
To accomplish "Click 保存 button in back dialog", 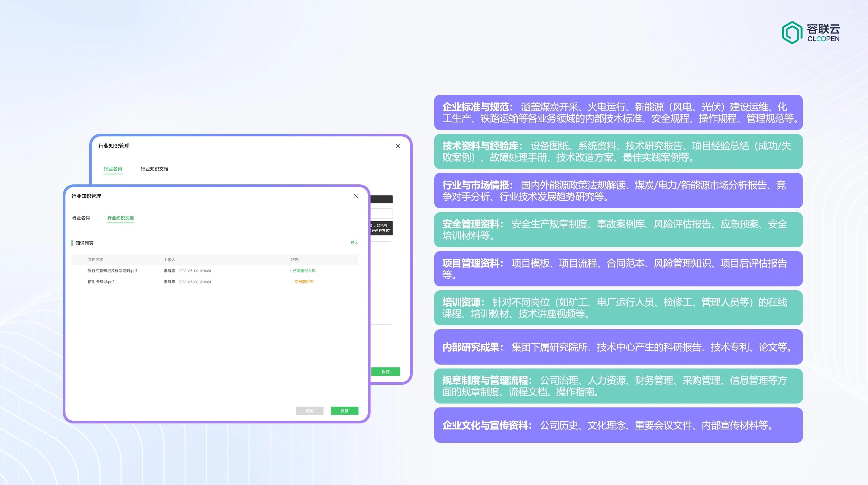I will (386, 371).
